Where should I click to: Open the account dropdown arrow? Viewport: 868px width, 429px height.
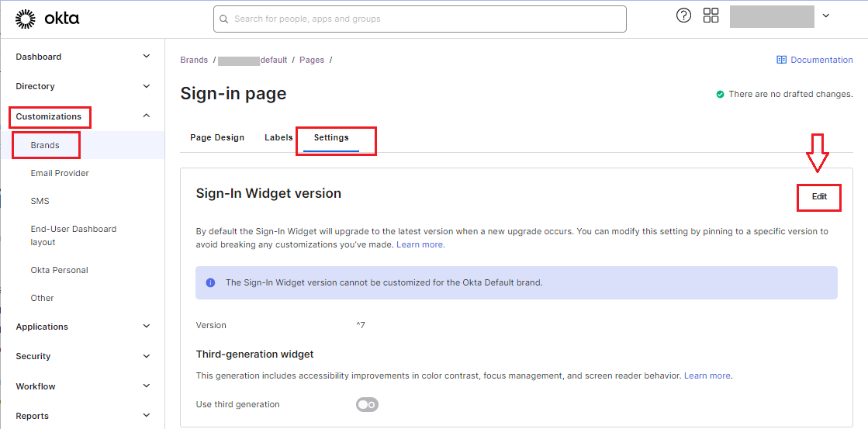point(826,16)
